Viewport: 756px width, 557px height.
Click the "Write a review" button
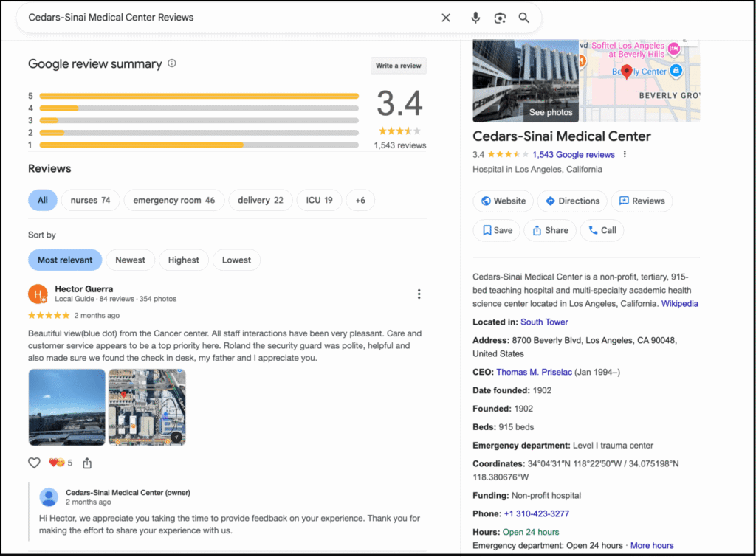pos(398,65)
